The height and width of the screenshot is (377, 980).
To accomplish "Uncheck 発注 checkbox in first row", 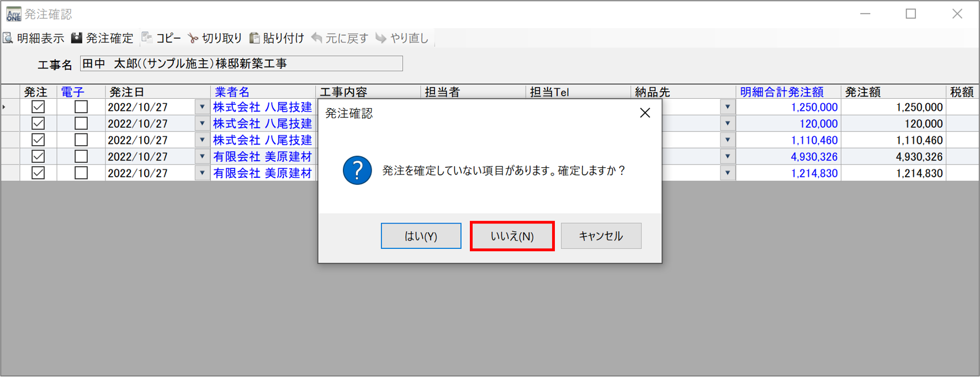I will coord(38,107).
